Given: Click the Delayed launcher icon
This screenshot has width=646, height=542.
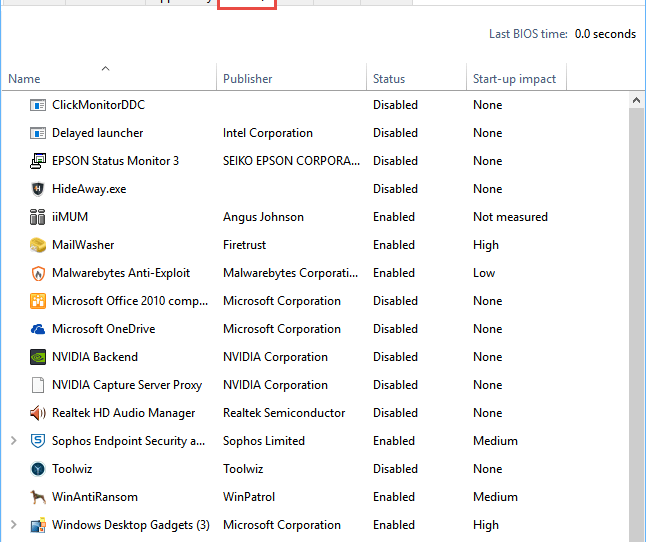Looking at the screenshot, I should [38, 133].
